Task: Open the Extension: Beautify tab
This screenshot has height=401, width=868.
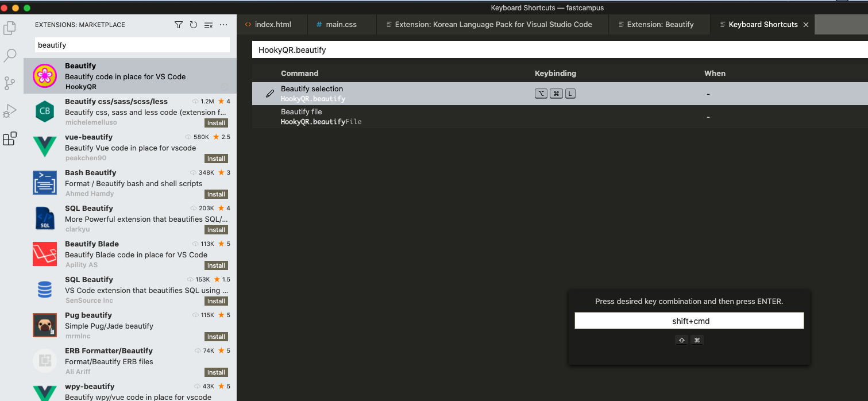Action: [660, 25]
